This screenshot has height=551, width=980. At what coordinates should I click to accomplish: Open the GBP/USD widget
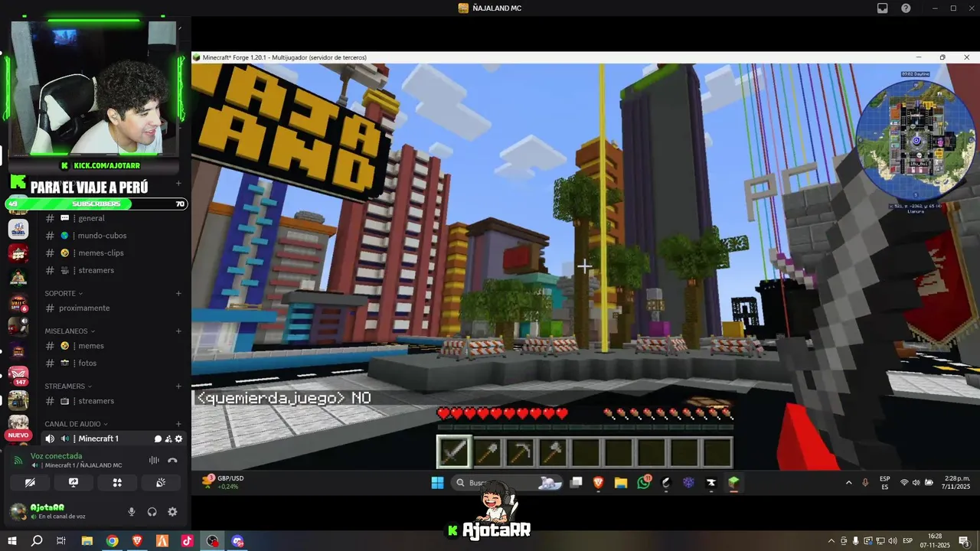click(x=222, y=482)
